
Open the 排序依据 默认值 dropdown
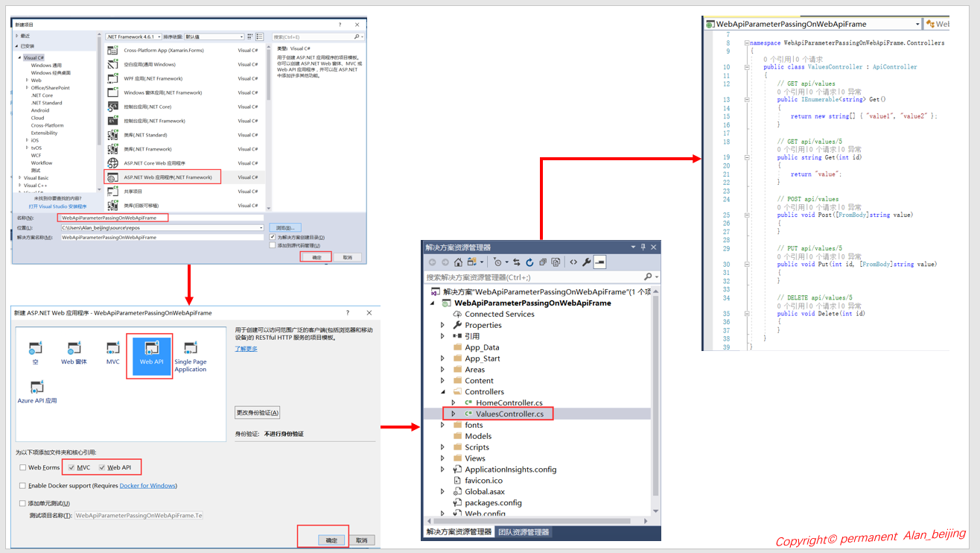tap(214, 37)
